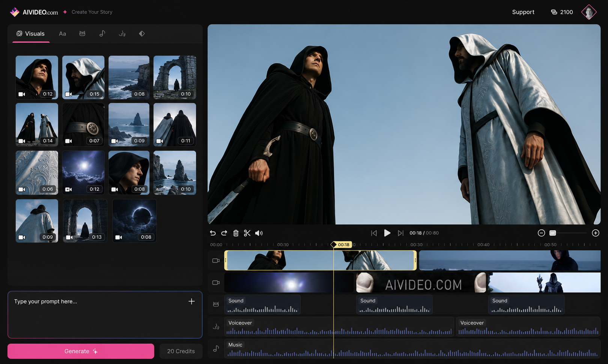Click the music track note icon
The width and height of the screenshot is (608, 364).
[216, 348]
